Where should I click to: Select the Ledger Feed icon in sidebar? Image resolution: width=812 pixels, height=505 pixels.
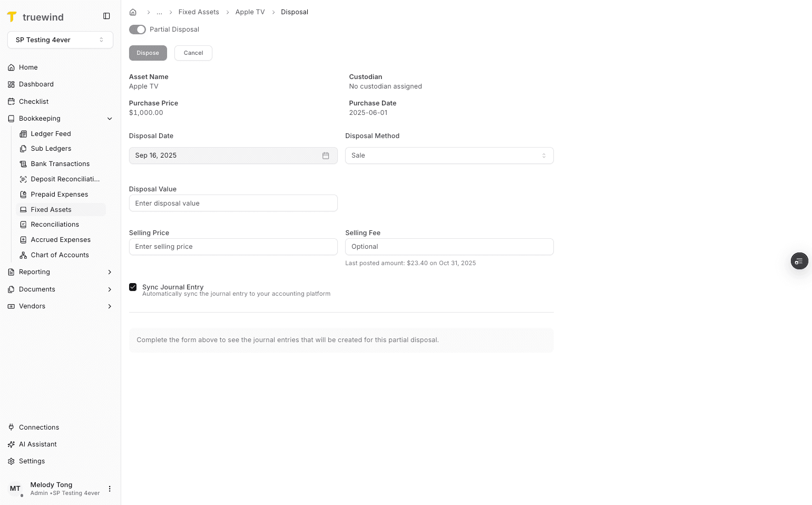[23, 134]
